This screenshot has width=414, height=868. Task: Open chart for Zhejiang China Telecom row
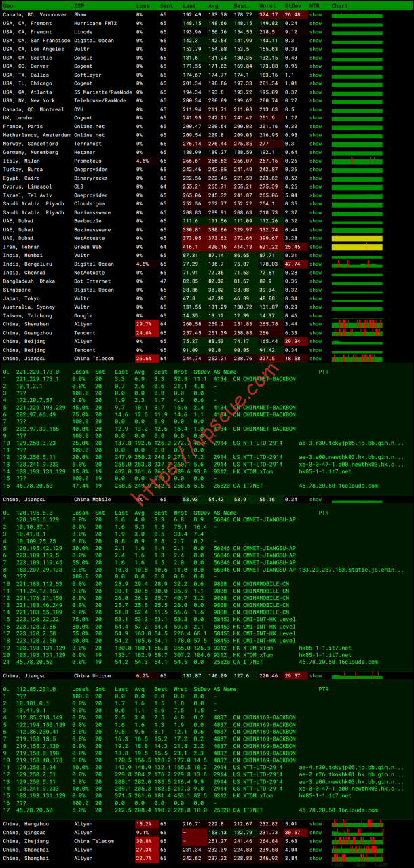click(x=357, y=841)
